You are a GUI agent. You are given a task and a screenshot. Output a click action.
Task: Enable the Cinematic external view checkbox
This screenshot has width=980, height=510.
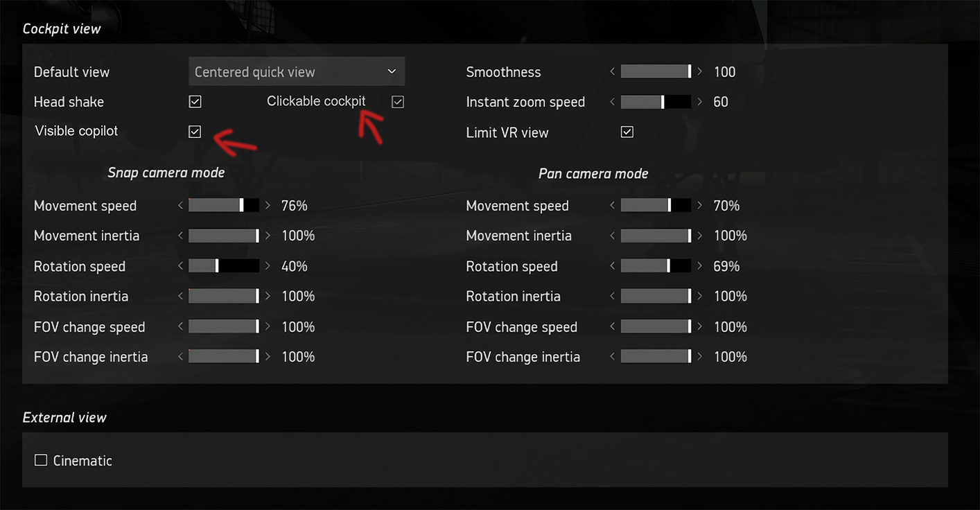coord(41,460)
